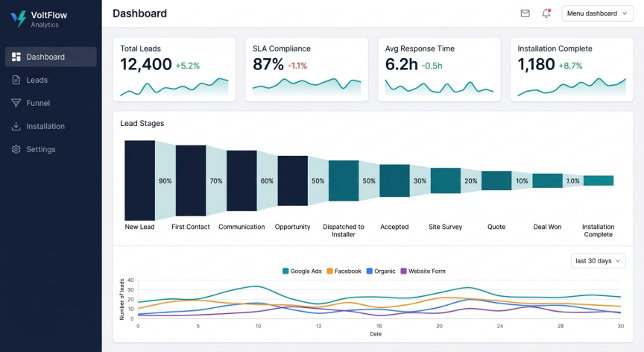Navigate to the Installation menu item

coord(51,126)
